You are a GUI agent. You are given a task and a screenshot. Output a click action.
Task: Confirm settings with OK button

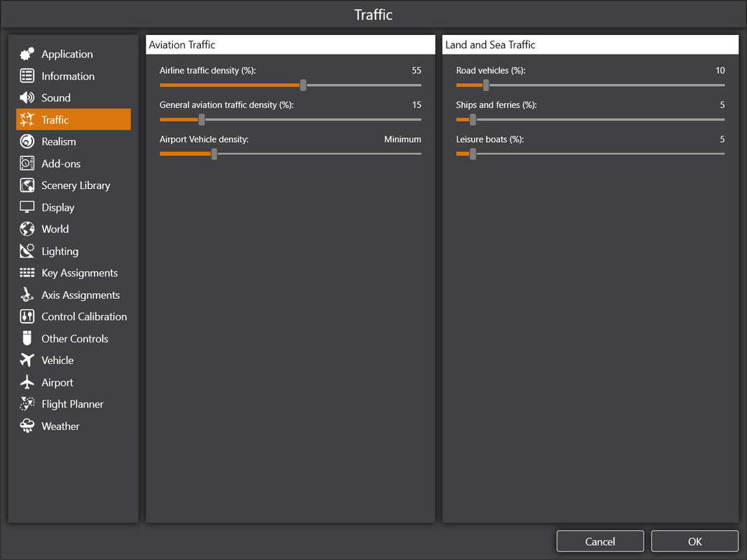[694, 541]
